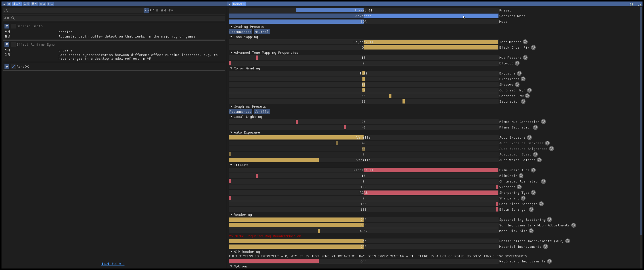The width and height of the screenshot is (644, 270).
Task: Enable Effect Runtime Sync checkbox
Action: pos(13,45)
